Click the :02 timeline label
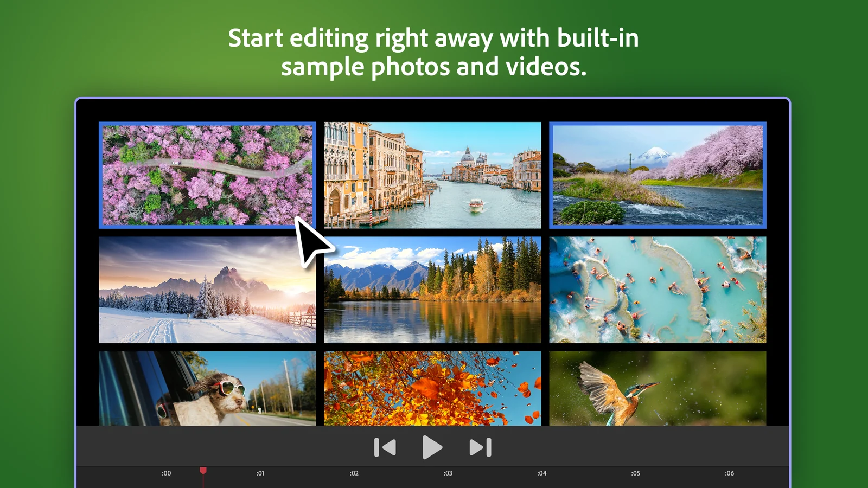The image size is (868, 488). (354, 473)
